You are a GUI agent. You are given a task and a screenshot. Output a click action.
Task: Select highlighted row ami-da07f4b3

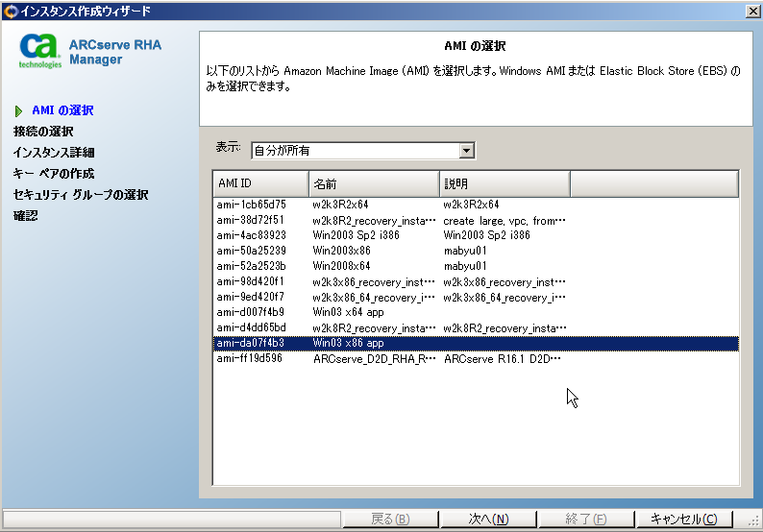click(x=476, y=344)
